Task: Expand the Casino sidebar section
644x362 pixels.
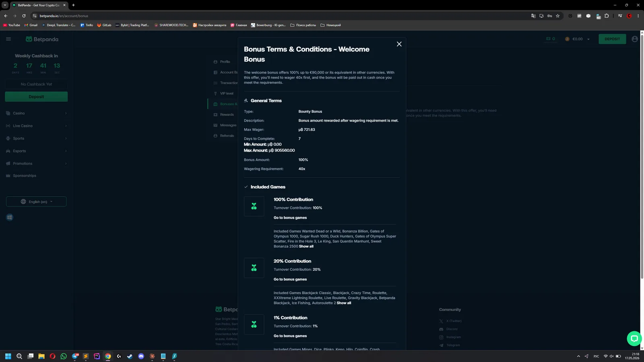Action: (36, 113)
